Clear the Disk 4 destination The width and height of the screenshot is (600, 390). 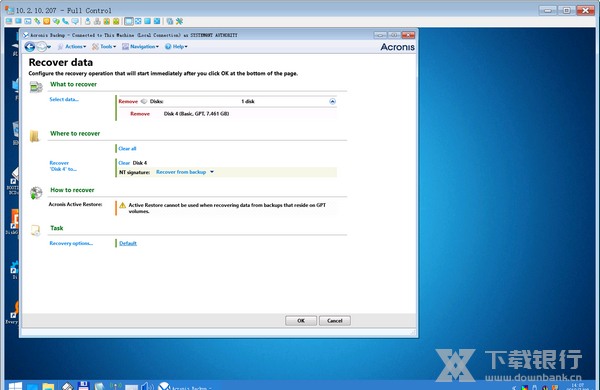pyautogui.click(x=124, y=163)
